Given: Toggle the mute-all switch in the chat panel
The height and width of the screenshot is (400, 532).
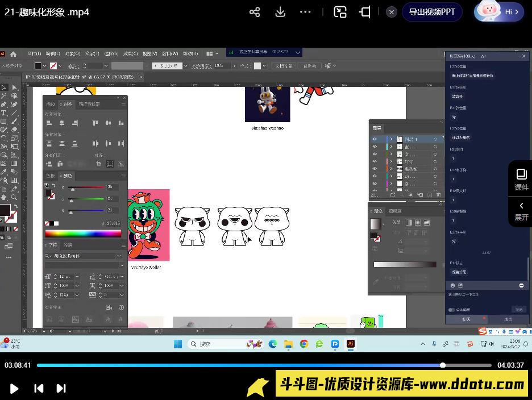Looking at the screenshot, I should point(451,310).
